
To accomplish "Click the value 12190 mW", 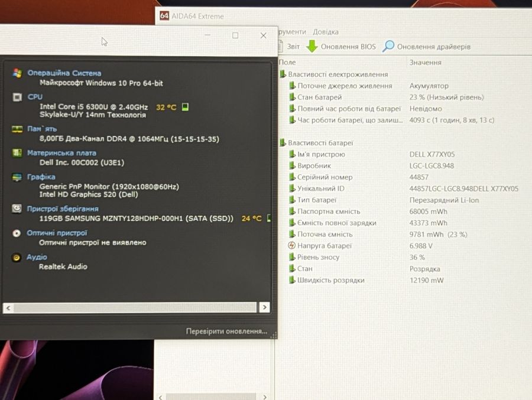I will point(426,280).
